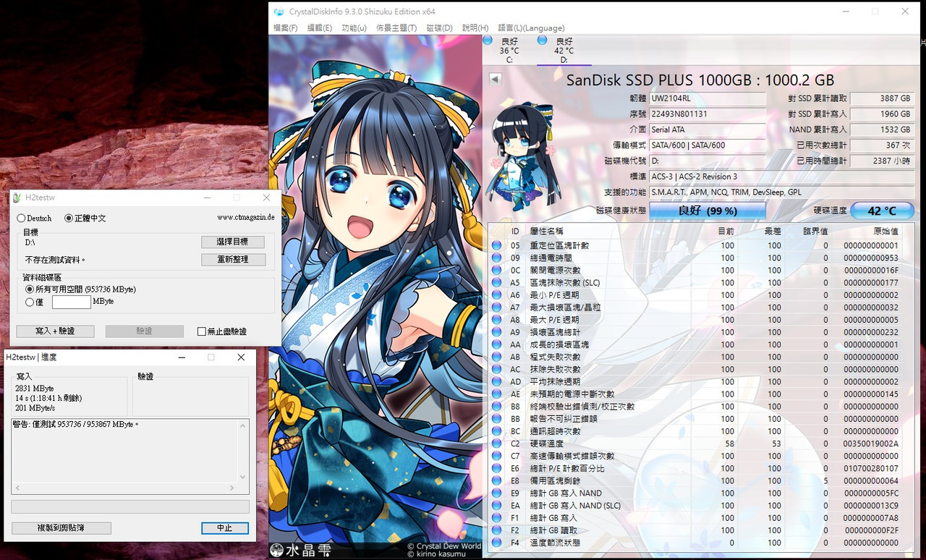Viewport: 926px width, 560px height.
Task: Click status orb of row A9 損壞區塊總計
Action: (496, 332)
